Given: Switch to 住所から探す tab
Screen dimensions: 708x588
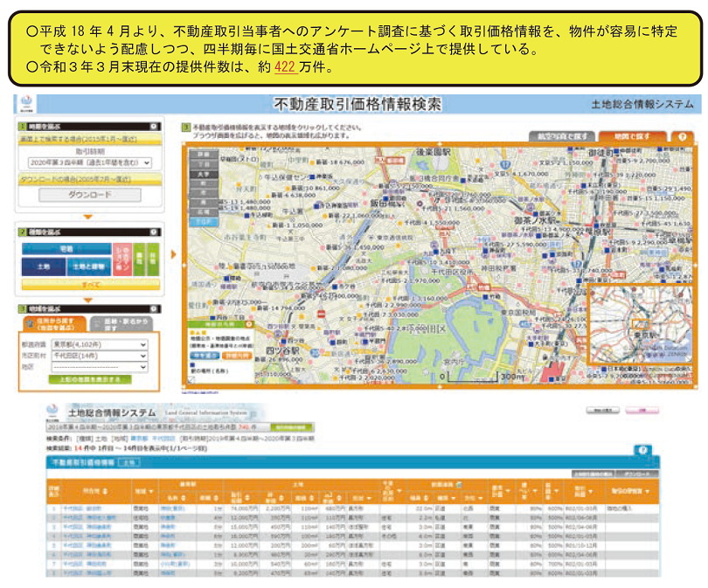Looking at the screenshot, I should (55, 323).
